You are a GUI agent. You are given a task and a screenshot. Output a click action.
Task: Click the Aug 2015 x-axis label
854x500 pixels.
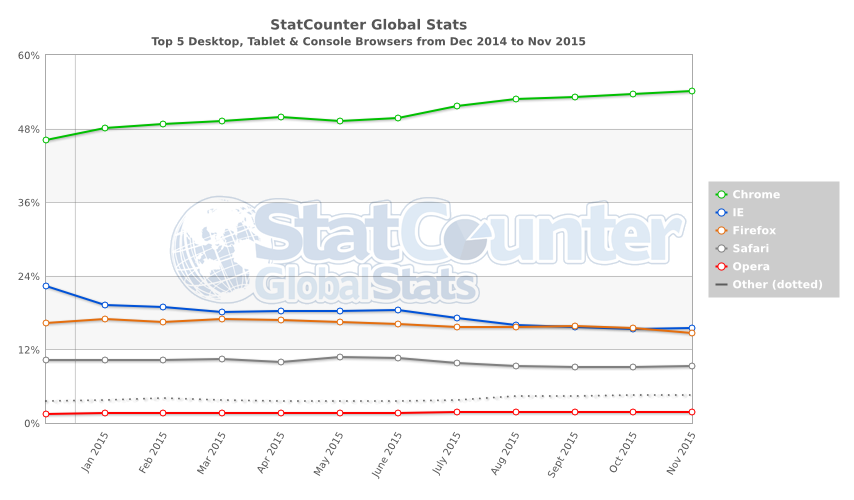(508, 453)
